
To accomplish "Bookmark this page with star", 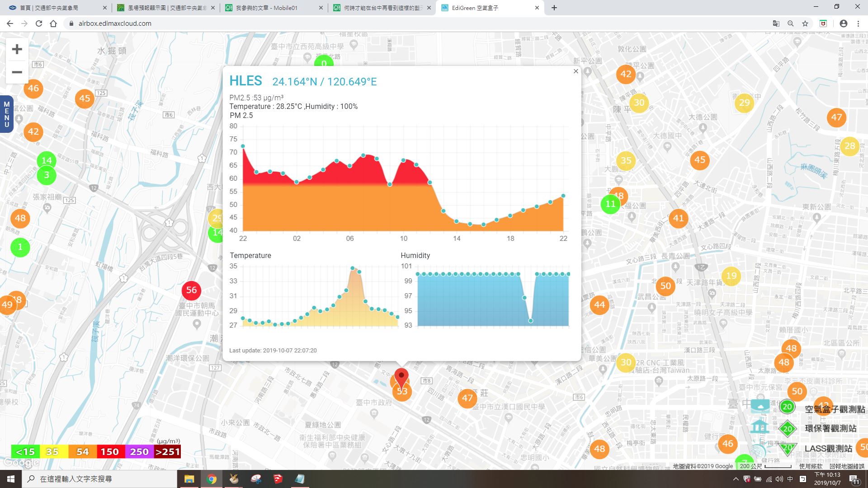I will tap(805, 23).
